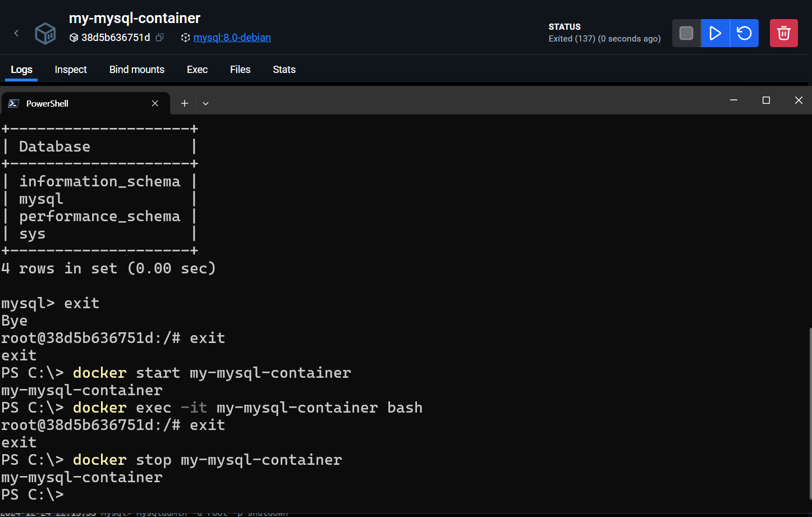
Task: Select the PowerShell terminal tab
Action: 85,103
